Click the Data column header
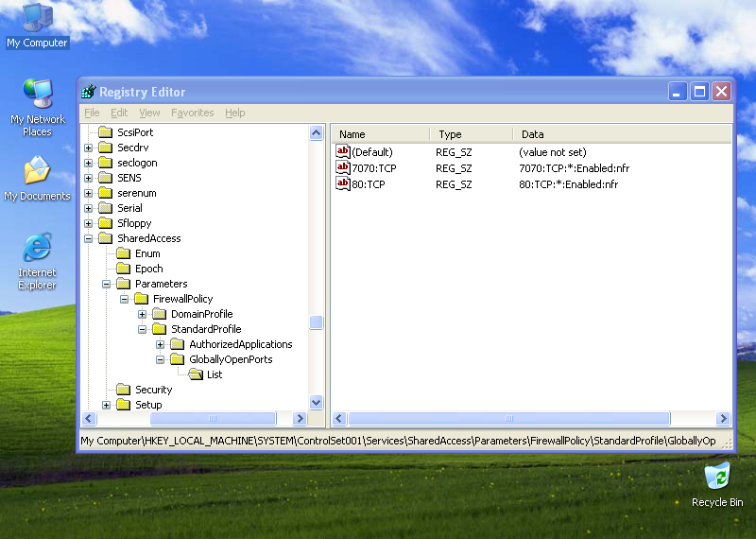 pos(622,134)
